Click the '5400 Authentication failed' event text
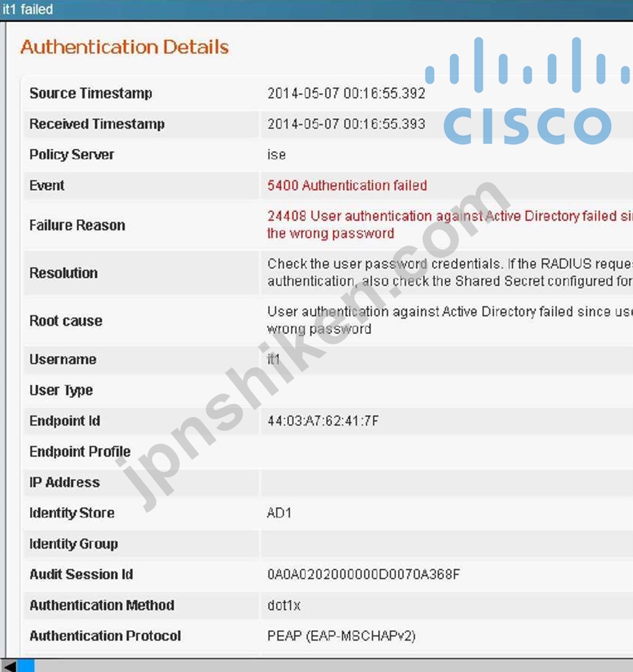The image size is (633, 672). point(347,186)
